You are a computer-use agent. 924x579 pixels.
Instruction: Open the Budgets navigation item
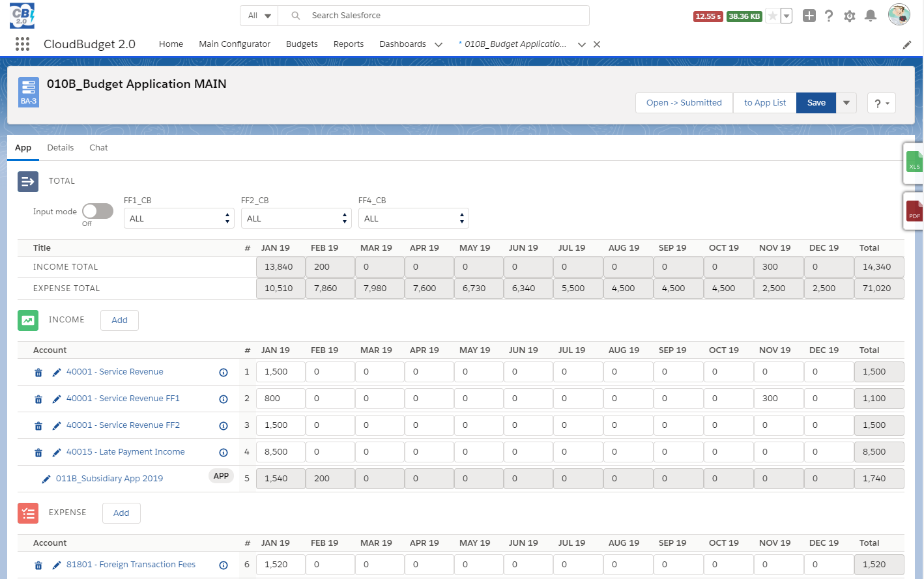pos(302,44)
